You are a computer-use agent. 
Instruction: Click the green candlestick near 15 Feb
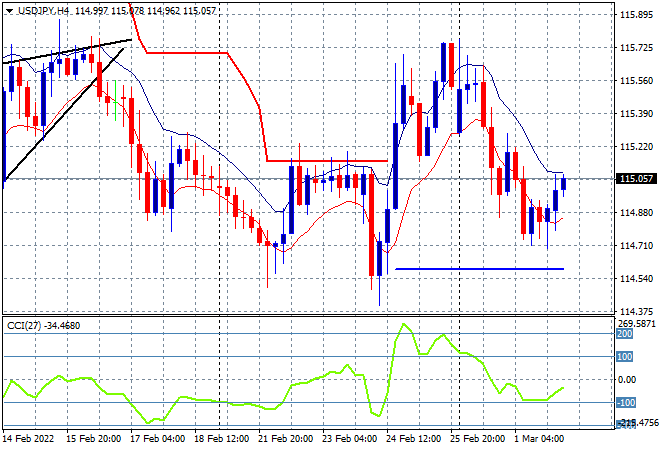pos(115,100)
